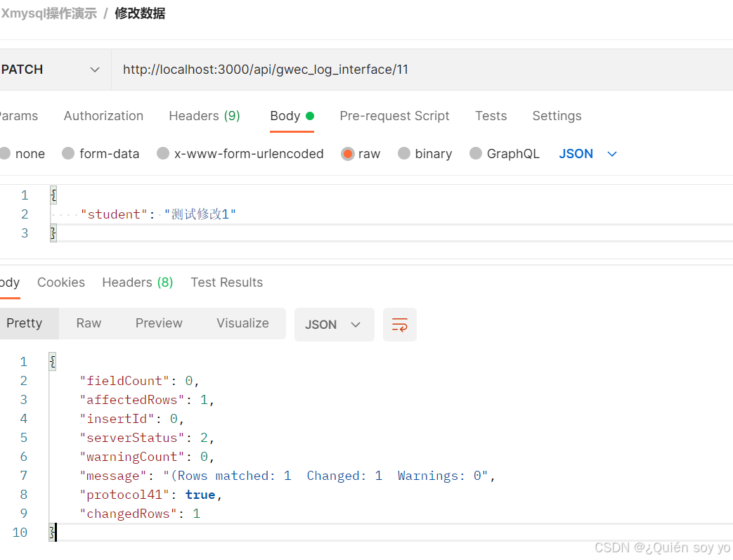Select the form-data body option
The width and height of the screenshot is (733, 560).
(100, 153)
